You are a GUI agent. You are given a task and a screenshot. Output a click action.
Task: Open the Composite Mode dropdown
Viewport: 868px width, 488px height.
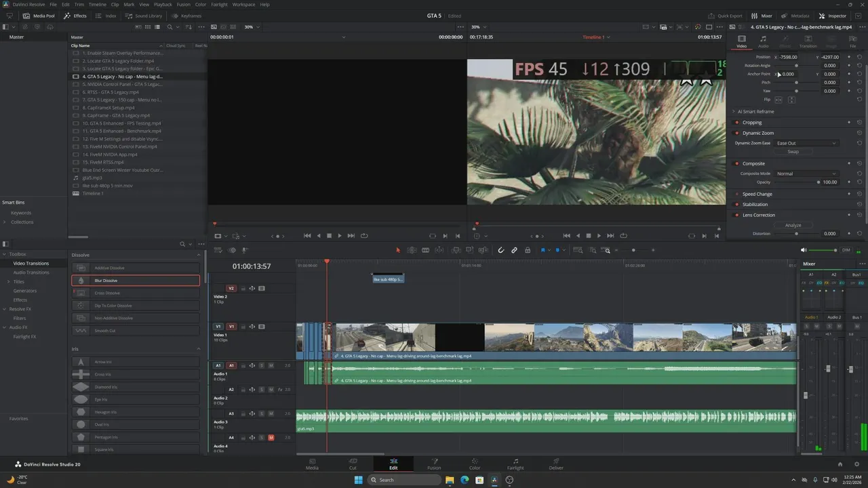pos(806,174)
